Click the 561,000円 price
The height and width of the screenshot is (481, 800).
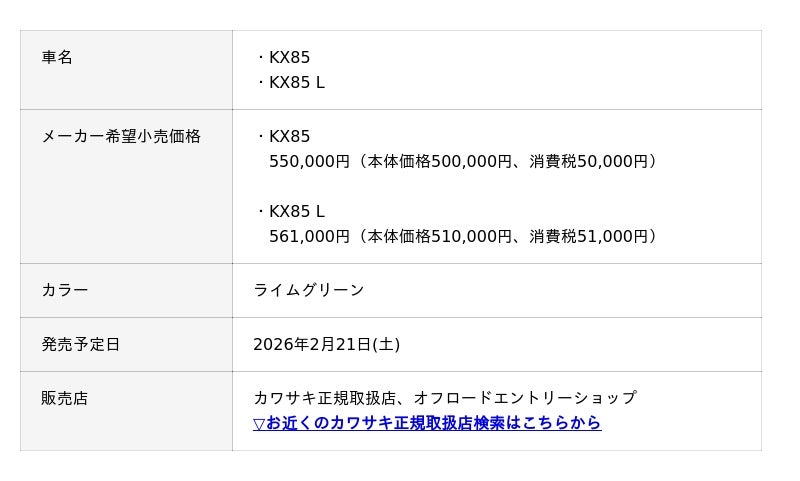tap(309, 237)
